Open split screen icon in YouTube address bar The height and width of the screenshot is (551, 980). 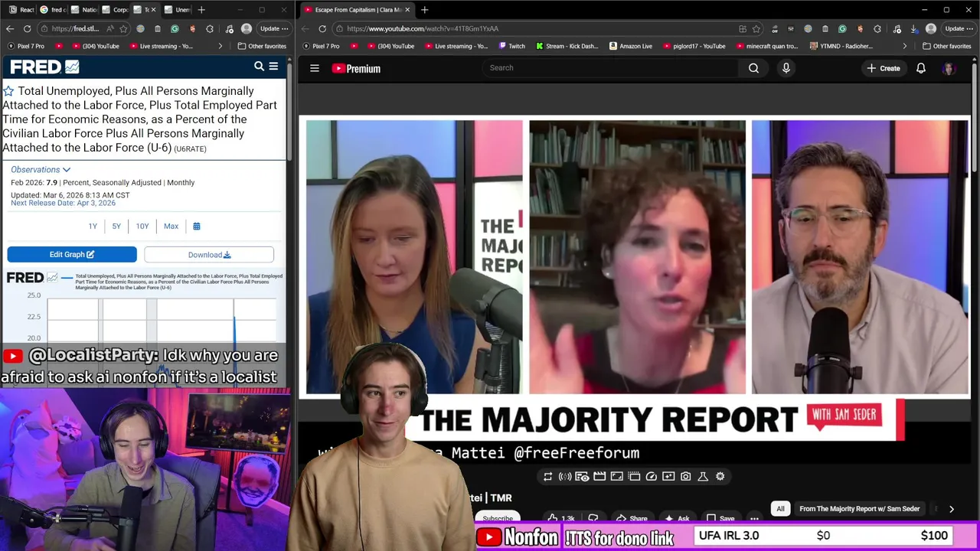pyautogui.click(x=743, y=29)
